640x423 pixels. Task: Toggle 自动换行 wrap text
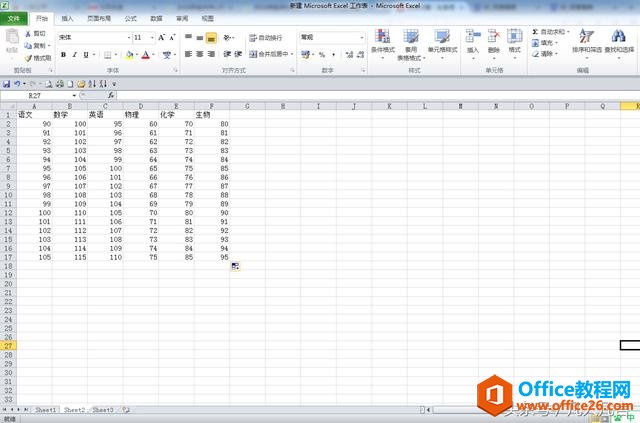[x=266, y=38]
